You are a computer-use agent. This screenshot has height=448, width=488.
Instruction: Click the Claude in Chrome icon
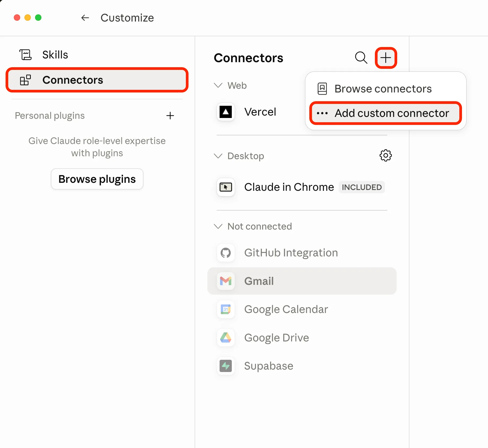point(226,187)
